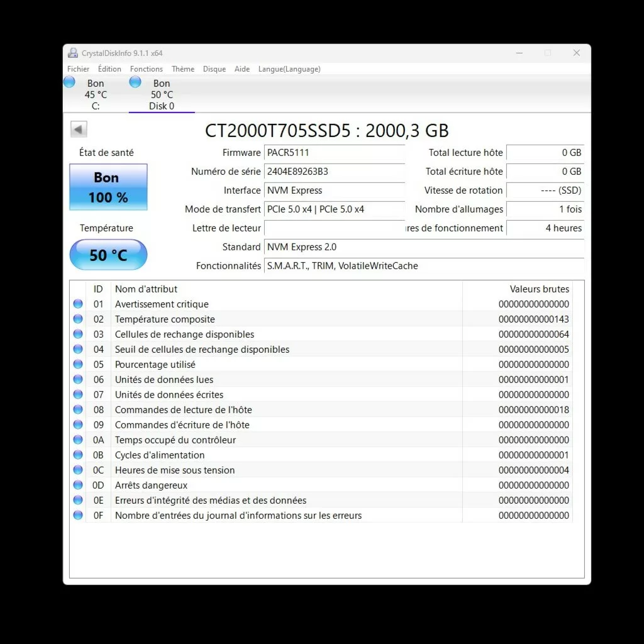Click status orb for Cellules de rechange disponibles

78,334
